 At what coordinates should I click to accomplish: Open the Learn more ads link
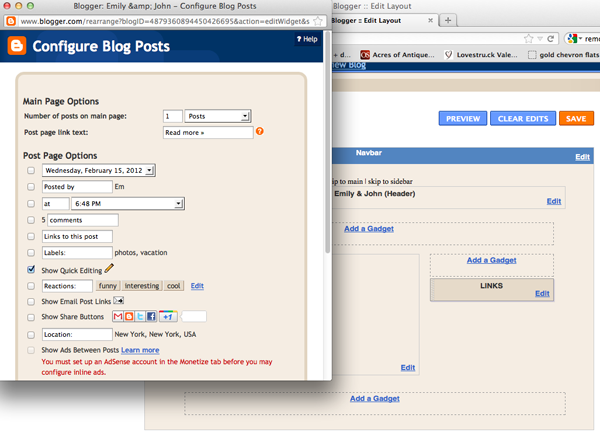pos(140,350)
